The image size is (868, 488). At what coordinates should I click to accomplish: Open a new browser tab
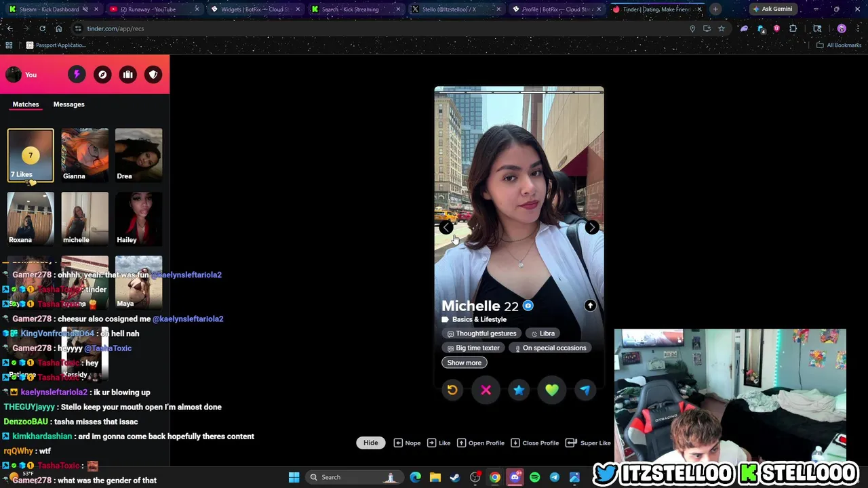715,9
